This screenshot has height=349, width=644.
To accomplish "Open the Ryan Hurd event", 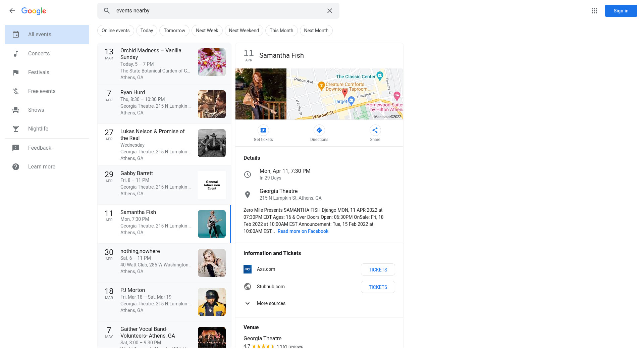I will [164, 104].
